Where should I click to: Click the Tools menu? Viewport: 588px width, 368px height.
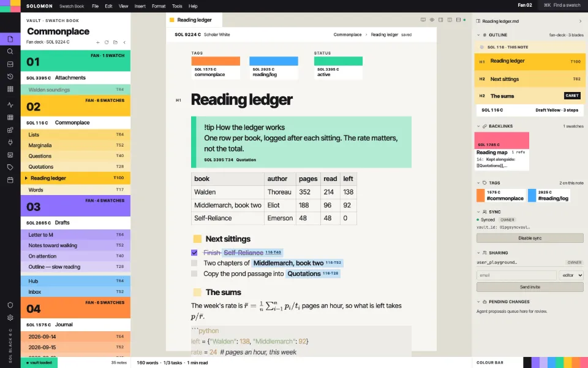coord(177,6)
